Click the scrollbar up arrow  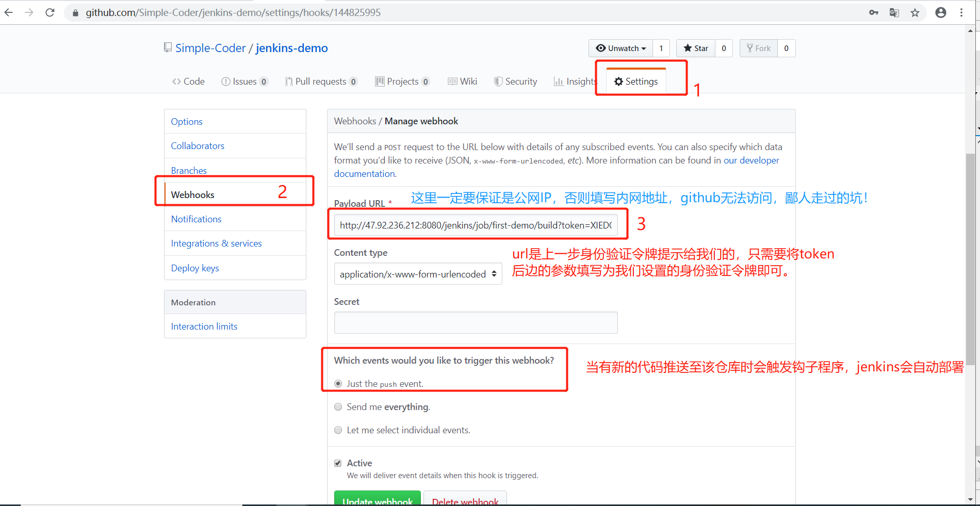pyautogui.click(x=970, y=30)
